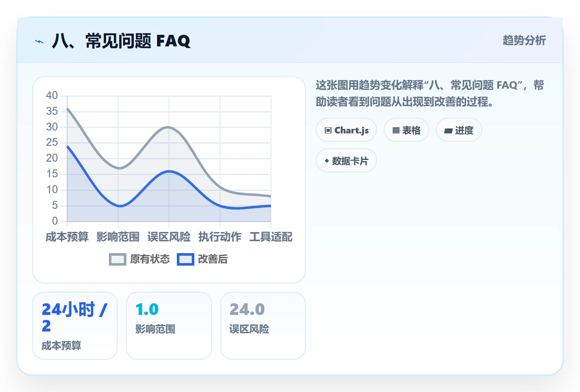Click the 进度 progress icon
This screenshot has width=580, height=392.
pos(448,131)
